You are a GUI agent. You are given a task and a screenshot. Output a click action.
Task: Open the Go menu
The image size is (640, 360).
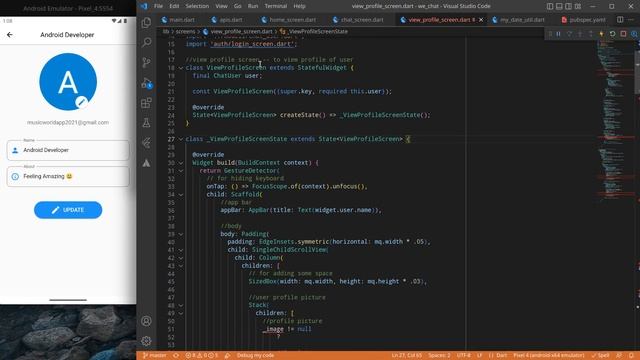tap(238, 6)
